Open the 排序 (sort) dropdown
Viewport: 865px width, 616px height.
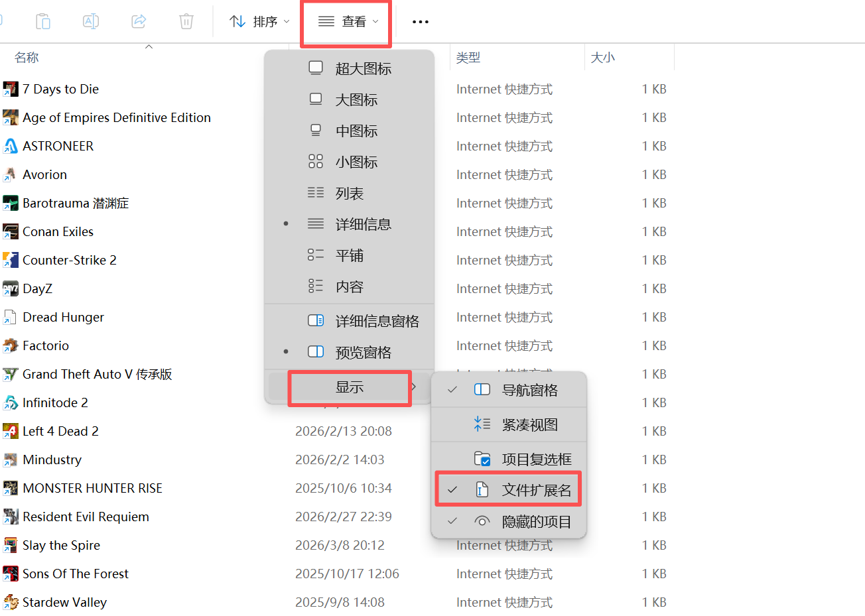[x=259, y=22]
